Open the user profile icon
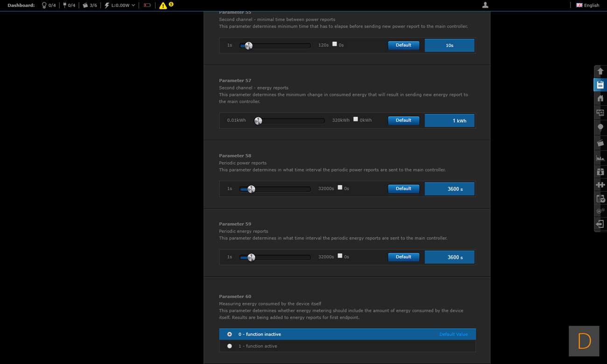Screen dimensions: 607x364 tap(485, 5)
